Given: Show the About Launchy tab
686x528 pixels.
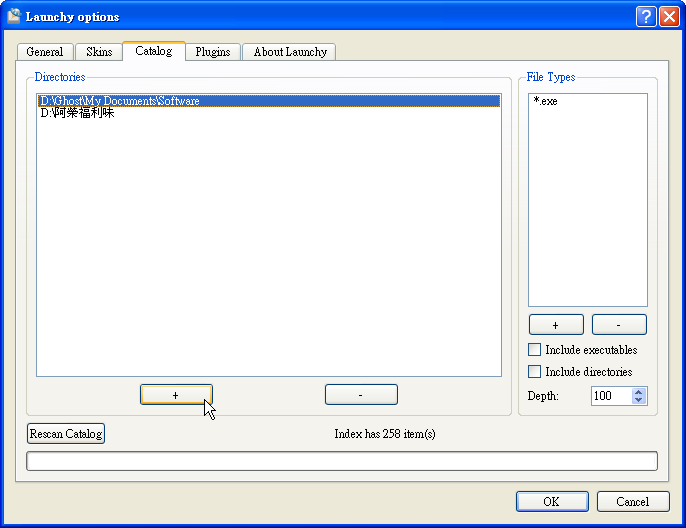Looking at the screenshot, I should pos(290,52).
